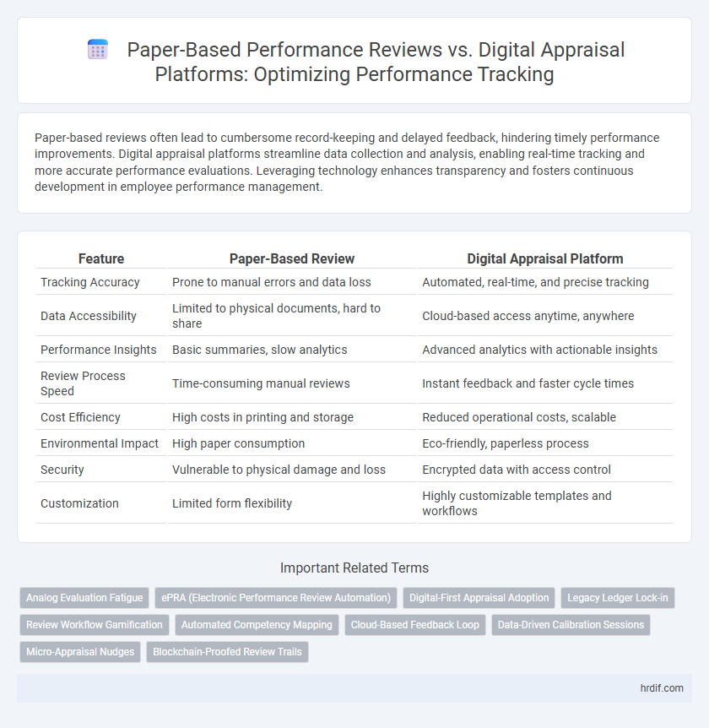Select the Cloud-Based Feedback Loop tag
Image resolution: width=709 pixels, height=728 pixels.
pos(414,624)
